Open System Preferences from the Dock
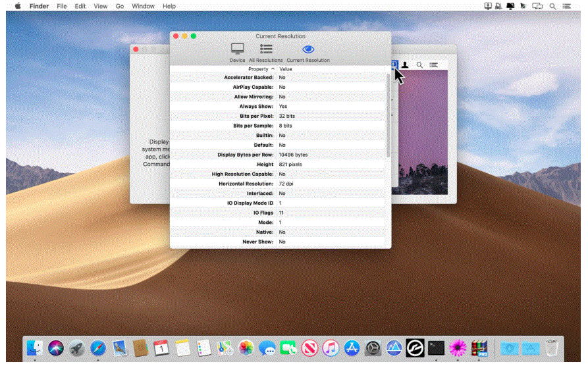 click(373, 348)
